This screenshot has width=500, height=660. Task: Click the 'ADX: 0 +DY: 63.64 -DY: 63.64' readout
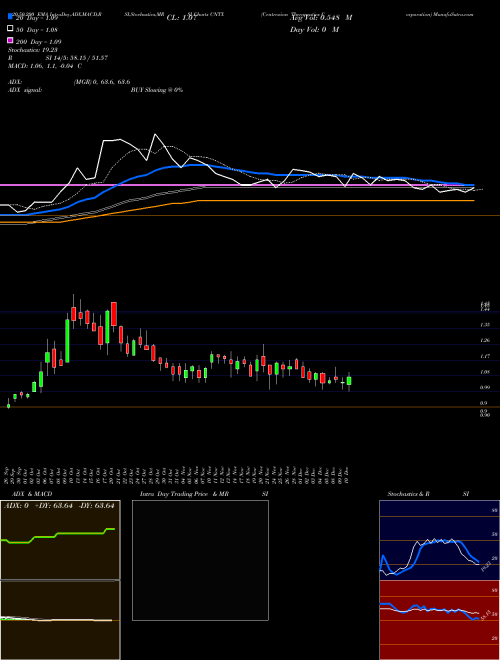pos(59,506)
